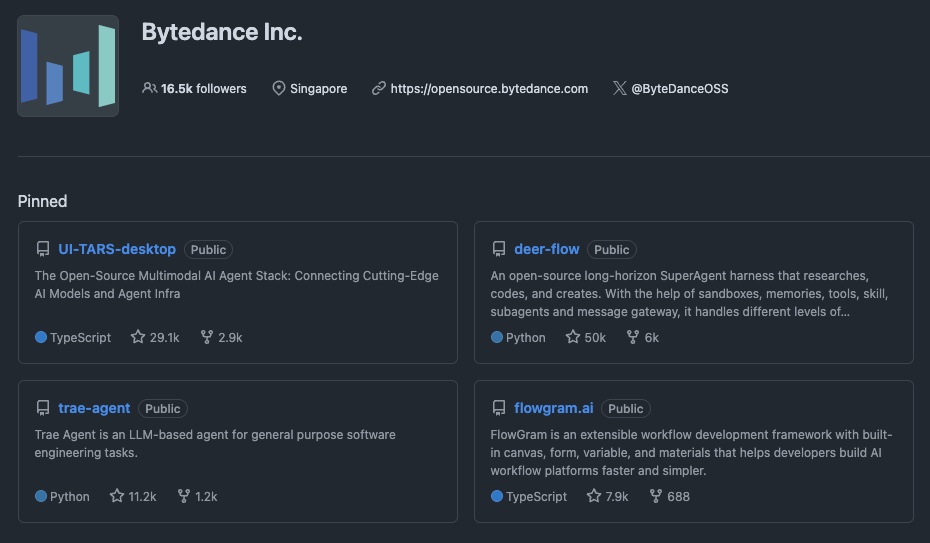Click the Bytedance Inc. organization heading
Viewport: 930px width, 543px height.
pos(222,32)
